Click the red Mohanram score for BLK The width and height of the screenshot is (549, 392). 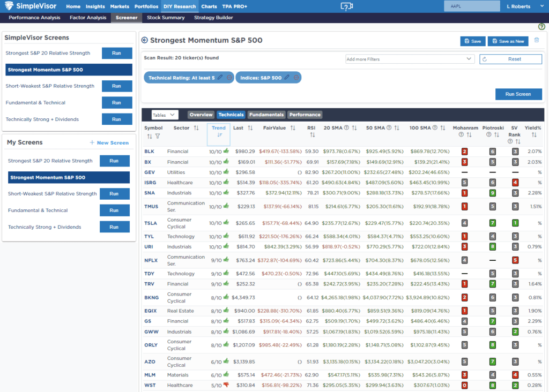pyautogui.click(x=464, y=152)
